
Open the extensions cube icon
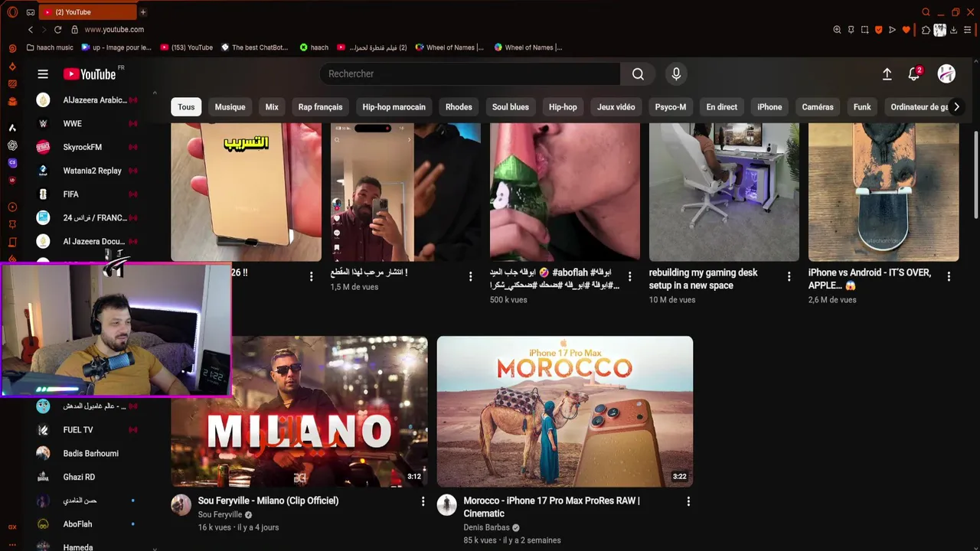(926, 30)
